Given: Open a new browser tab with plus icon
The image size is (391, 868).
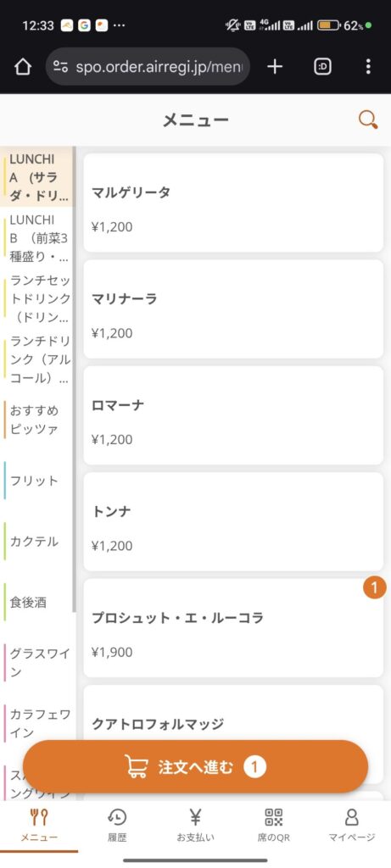Looking at the screenshot, I should [275, 67].
